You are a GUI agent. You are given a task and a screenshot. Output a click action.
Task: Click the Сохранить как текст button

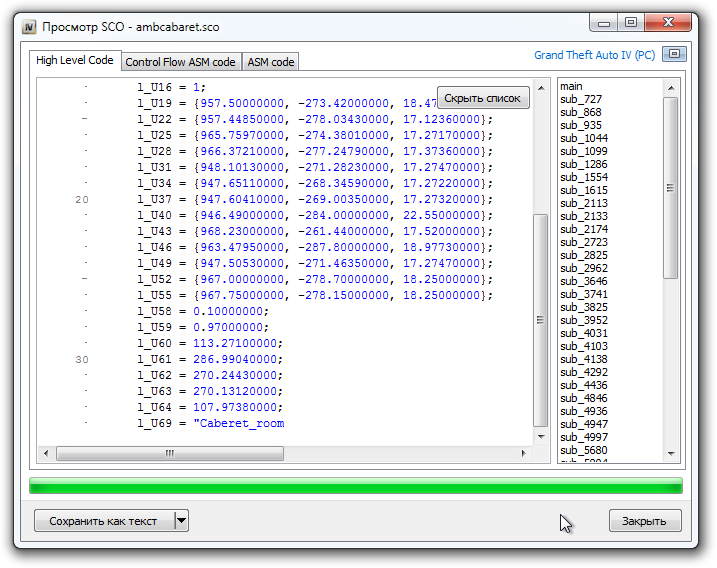click(104, 520)
